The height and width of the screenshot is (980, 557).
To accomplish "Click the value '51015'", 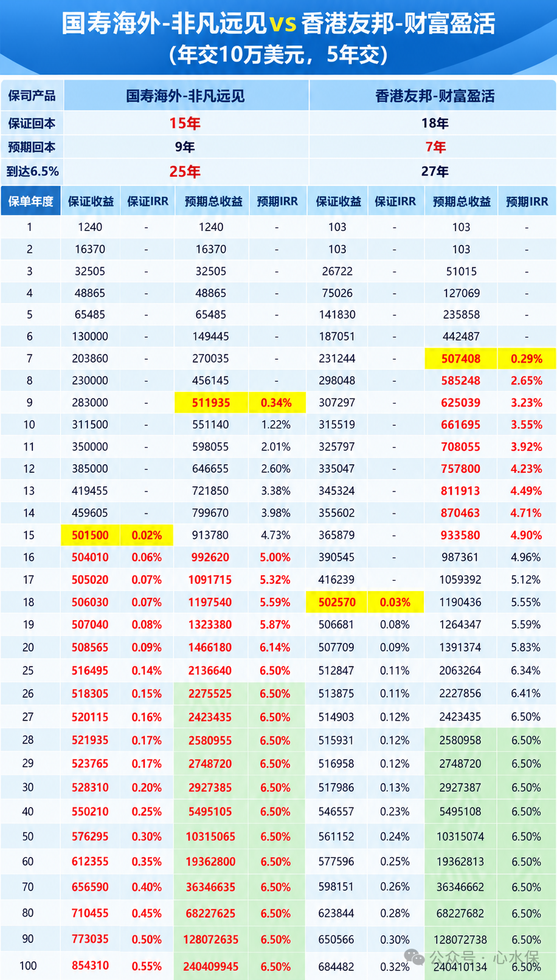I will tap(461, 271).
